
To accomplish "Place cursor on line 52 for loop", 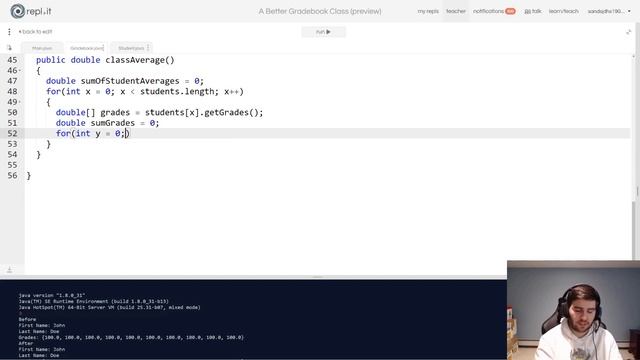I will pyautogui.click(x=93, y=133).
